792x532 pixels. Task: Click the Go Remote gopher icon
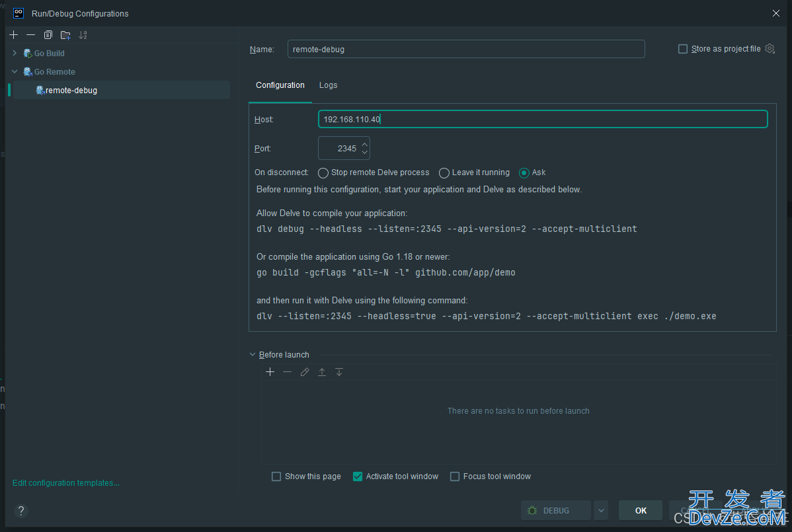tap(28, 71)
